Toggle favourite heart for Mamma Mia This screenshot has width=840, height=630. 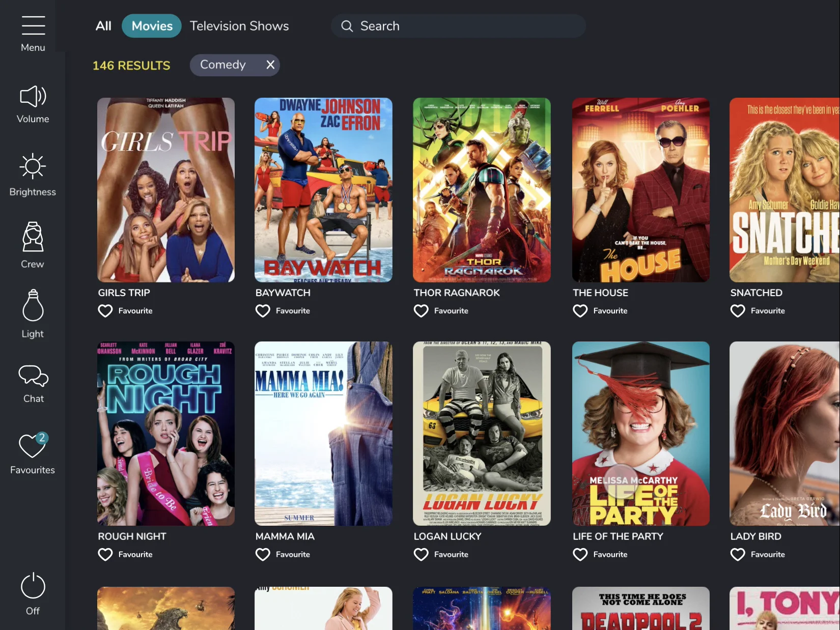263,555
